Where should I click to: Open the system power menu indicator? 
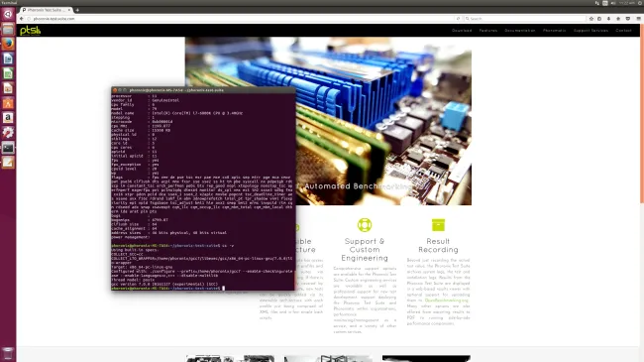[639, 3]
